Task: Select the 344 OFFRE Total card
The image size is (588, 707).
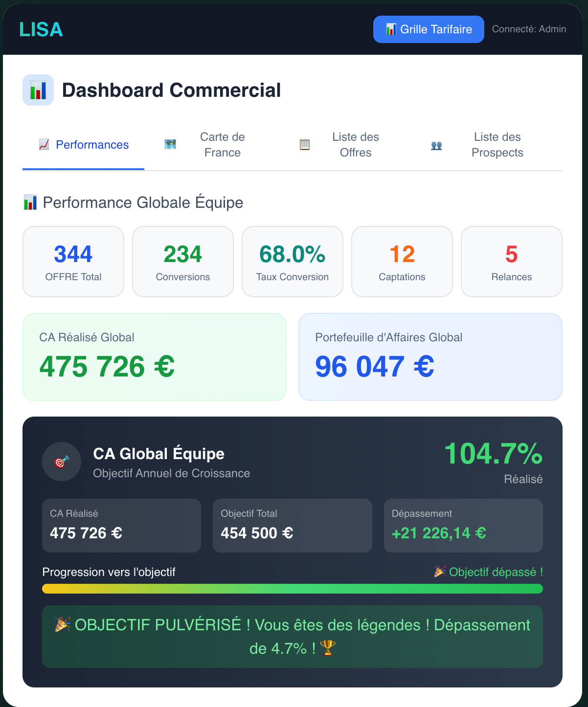Action: click(x=73, y=261)
